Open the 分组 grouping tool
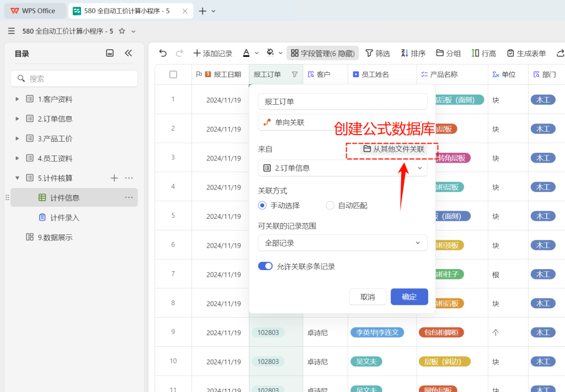 (x=448, y=53)
